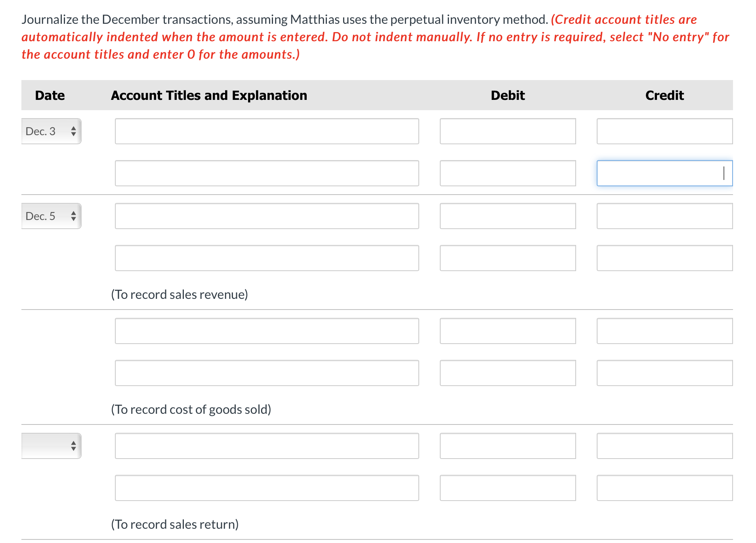The height and width of the screenshot is (543, 756).
Task: Click the second account title field for Dec. 3
Action: (267, 173)
